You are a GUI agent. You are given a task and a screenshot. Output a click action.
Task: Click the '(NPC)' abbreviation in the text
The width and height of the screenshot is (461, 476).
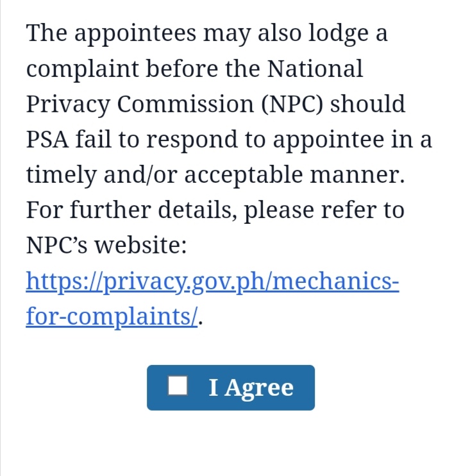click(292, 105)
